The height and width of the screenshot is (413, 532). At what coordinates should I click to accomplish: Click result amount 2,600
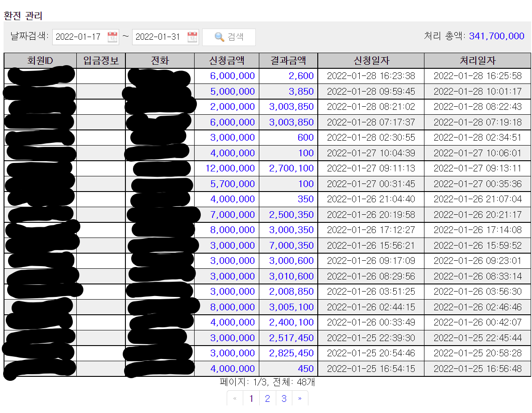301,76
